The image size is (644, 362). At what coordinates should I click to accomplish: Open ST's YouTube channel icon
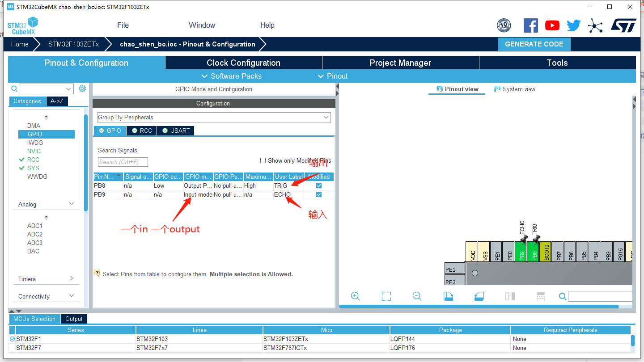552,25
